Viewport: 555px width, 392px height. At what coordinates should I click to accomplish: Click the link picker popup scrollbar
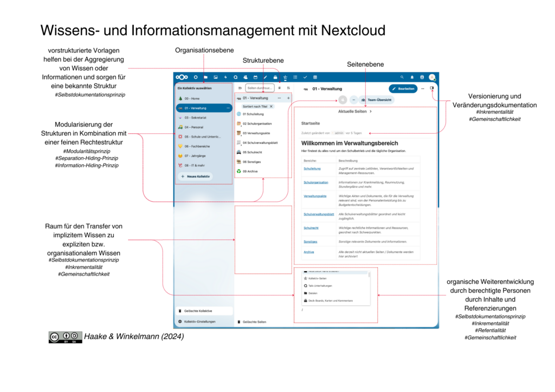[369, 275]
